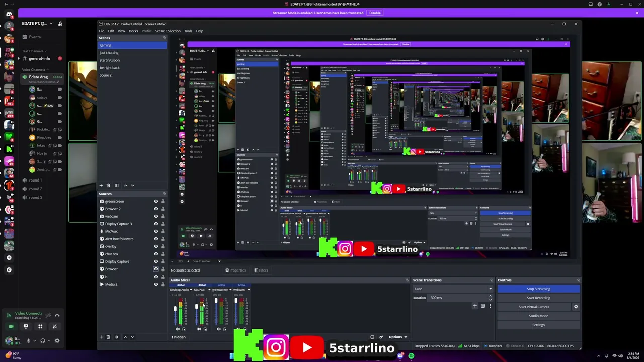
Task: Open Discord user settings gear
Action: click(57, 341)
